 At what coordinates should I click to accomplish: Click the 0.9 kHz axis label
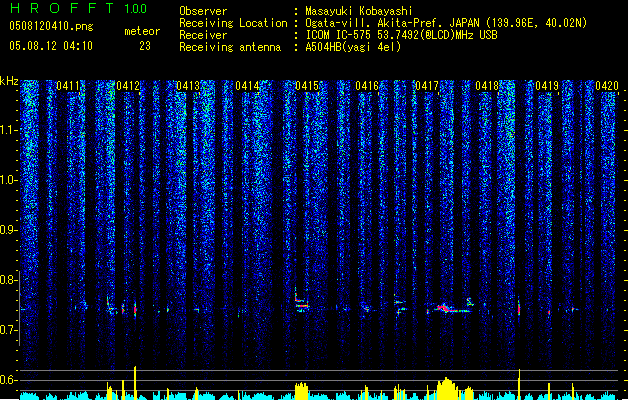tap(7, 230)
